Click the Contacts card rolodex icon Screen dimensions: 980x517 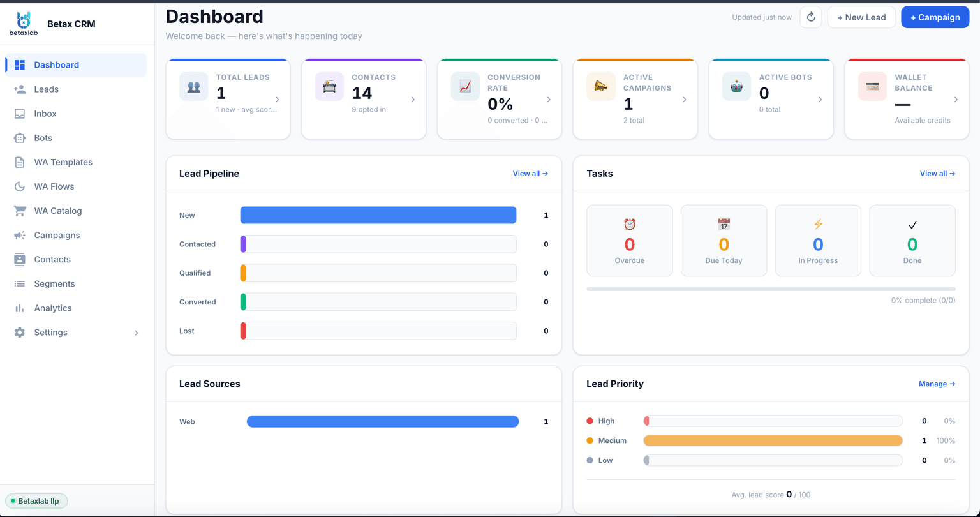click(329, 86)
